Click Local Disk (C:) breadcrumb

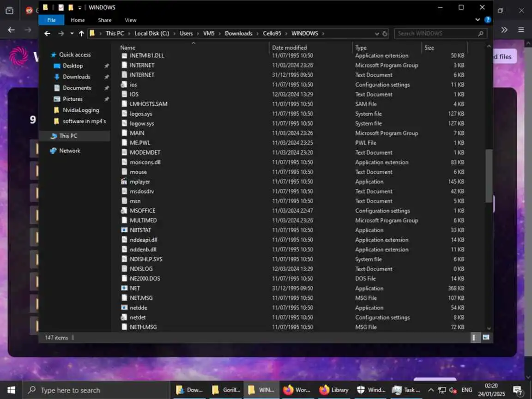click(151, 33)
